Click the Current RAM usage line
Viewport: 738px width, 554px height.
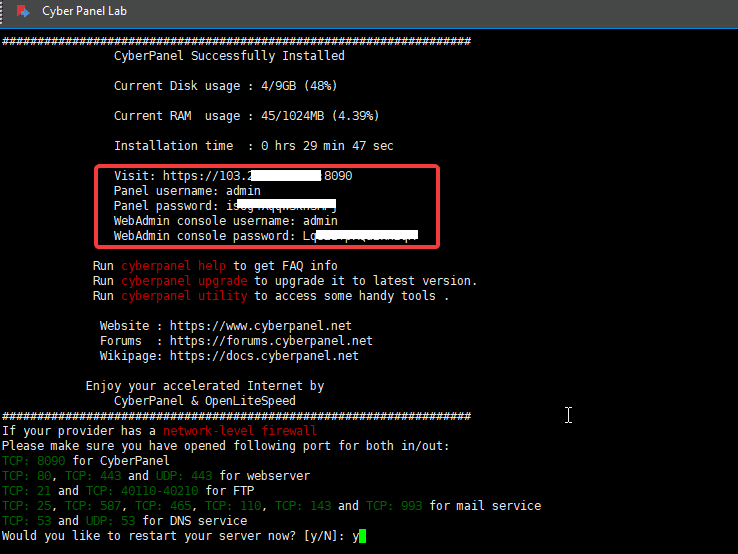pyautogui.click(x=246, y=116)
